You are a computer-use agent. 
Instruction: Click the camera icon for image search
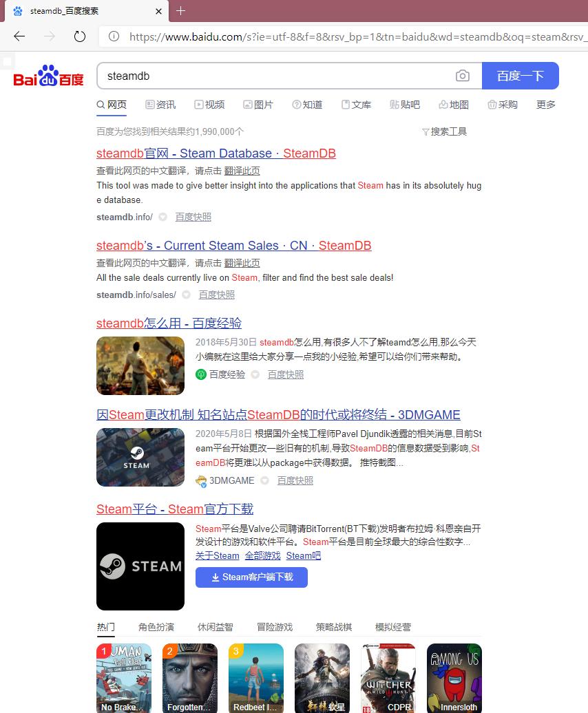pos(463,75)
